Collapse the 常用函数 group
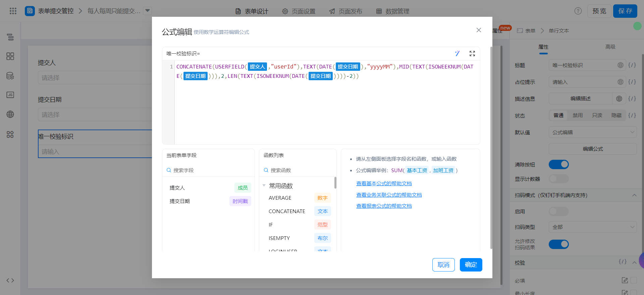The width and height of the screenshot is (644, 295). 264,186
